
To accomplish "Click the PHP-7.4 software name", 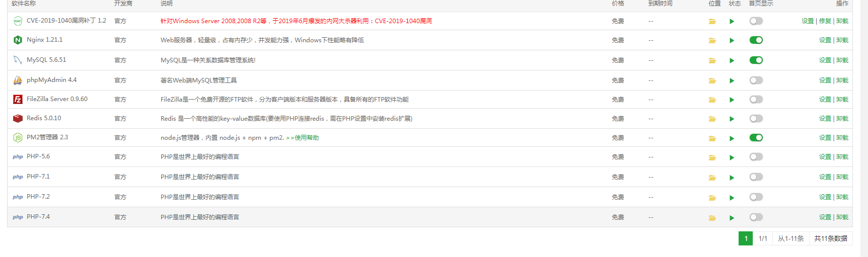I will (38, 217).
